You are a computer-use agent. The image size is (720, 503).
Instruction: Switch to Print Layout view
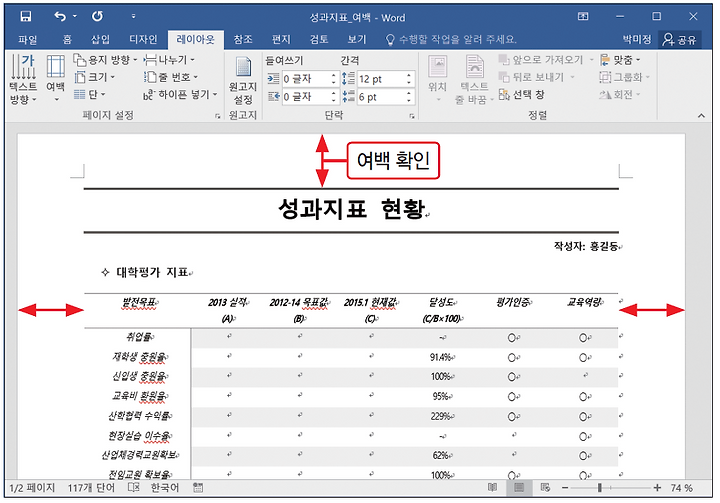(x=519, y=488)
